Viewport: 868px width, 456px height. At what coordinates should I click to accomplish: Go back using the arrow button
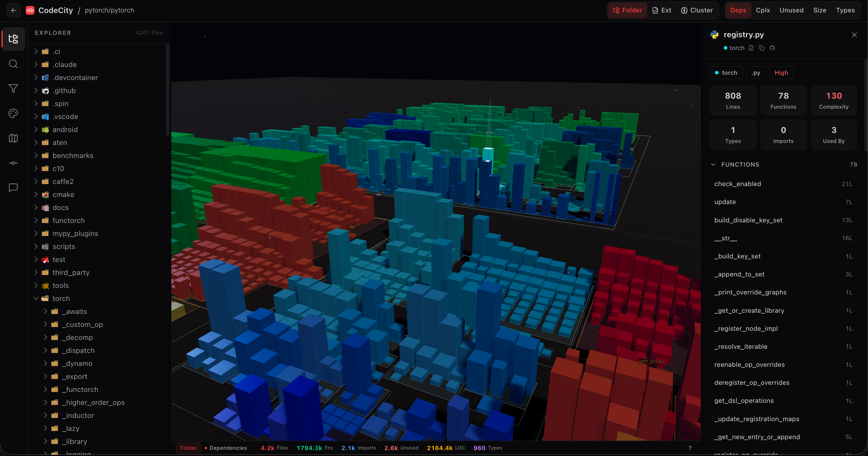tap(14, 10)
